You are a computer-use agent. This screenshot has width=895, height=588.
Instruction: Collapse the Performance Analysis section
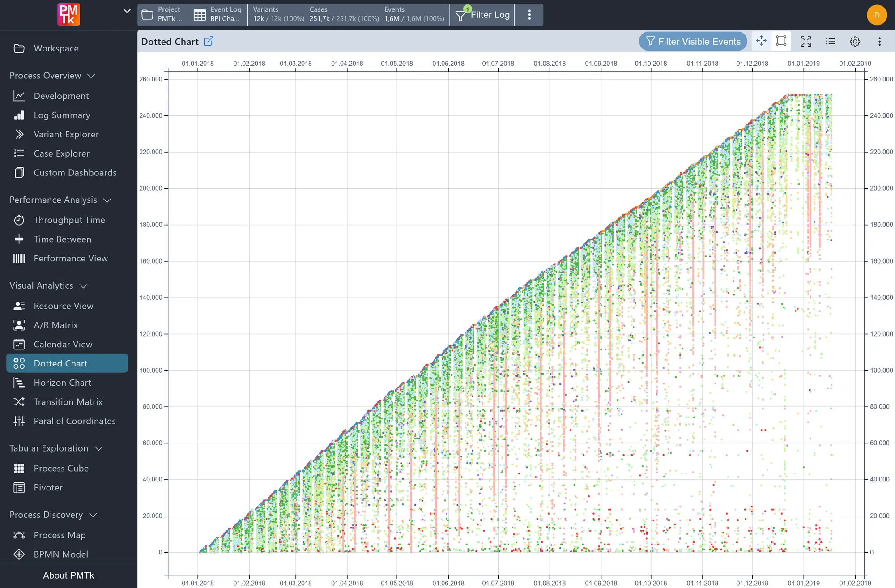pyautogui.click(x=60, y=200)
